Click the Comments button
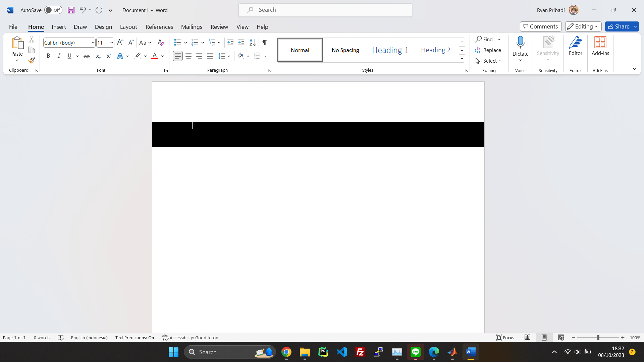Image resolution: width=644 pixels, height=362 pixels. pos(541,26)
